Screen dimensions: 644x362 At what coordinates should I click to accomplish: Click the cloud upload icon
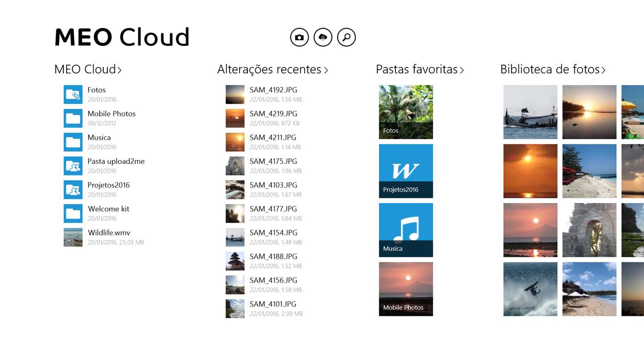(323, 38)
